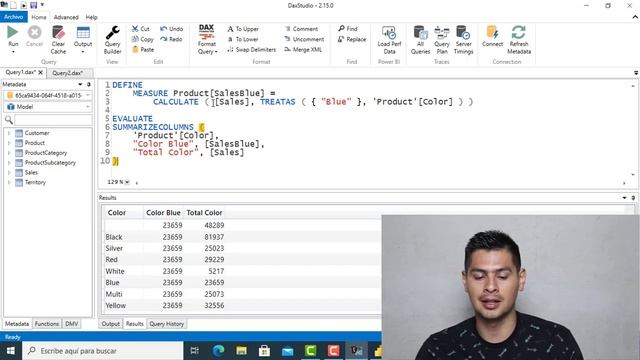Convert selection To Upper case
Image resolution: width=640 pixels, height=360 pixels.
243,29
